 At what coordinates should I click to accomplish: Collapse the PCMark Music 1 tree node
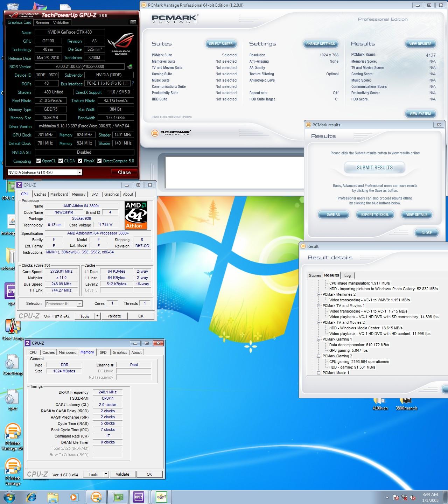pos(319,373)
